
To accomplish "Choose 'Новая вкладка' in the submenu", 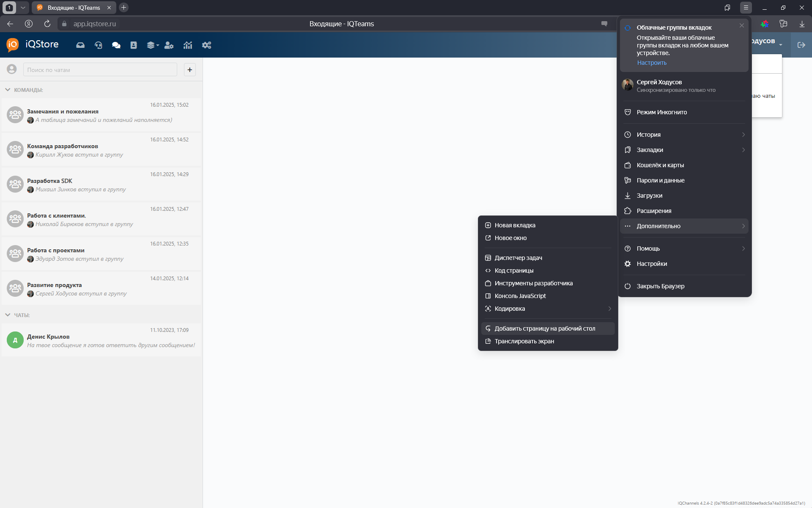I will [x=548, y=225].
